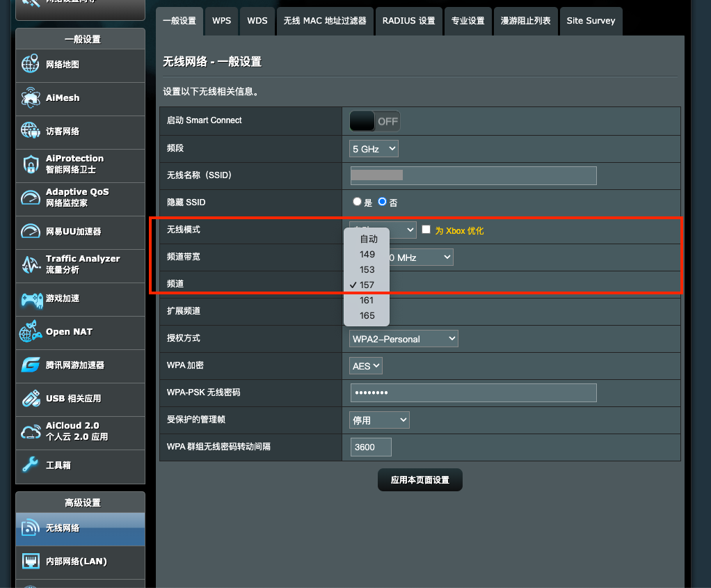Open AiMesh from its sidebar icon
Viewport: 711px width, 588px height.
tap(31, 98)
